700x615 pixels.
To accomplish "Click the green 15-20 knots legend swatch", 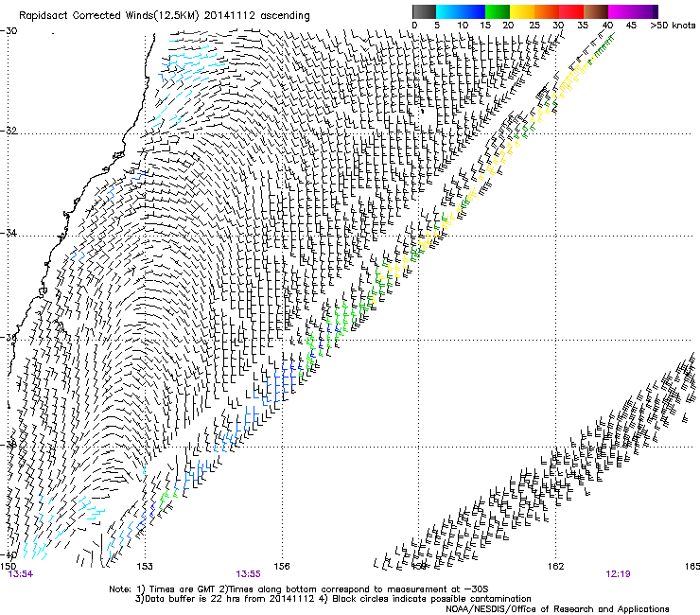I will coord(498,11).
